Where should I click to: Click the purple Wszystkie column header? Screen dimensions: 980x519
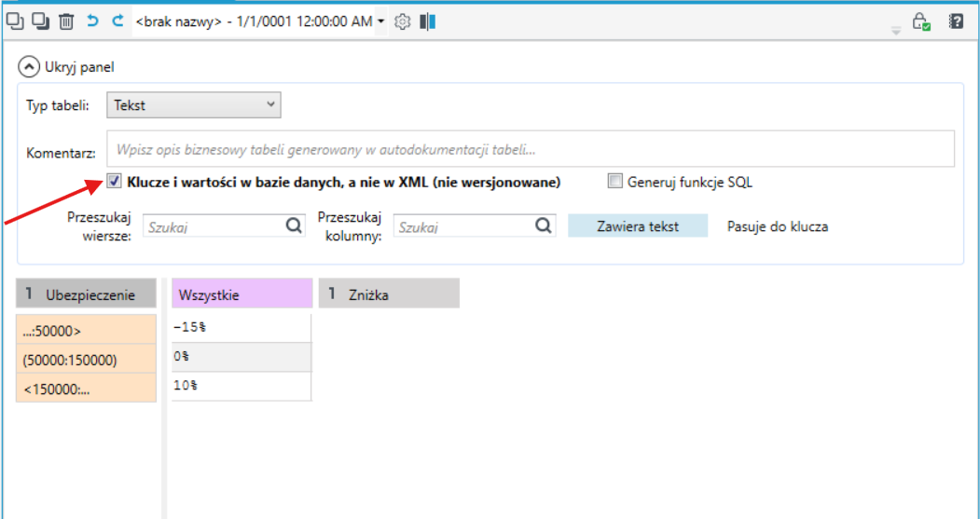(x=242, y=294)
